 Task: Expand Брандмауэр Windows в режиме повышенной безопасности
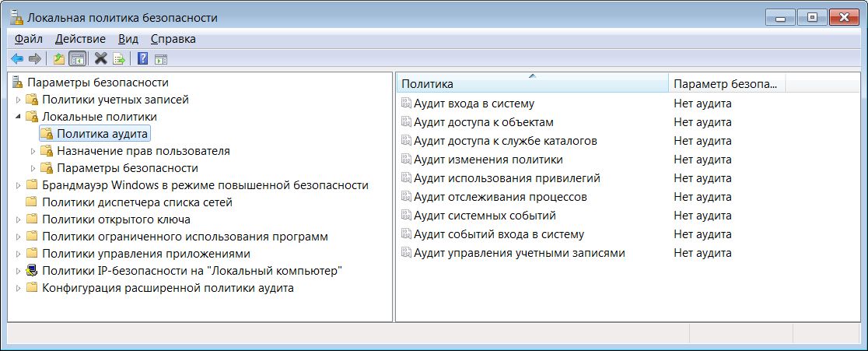[x=18, y=185]
